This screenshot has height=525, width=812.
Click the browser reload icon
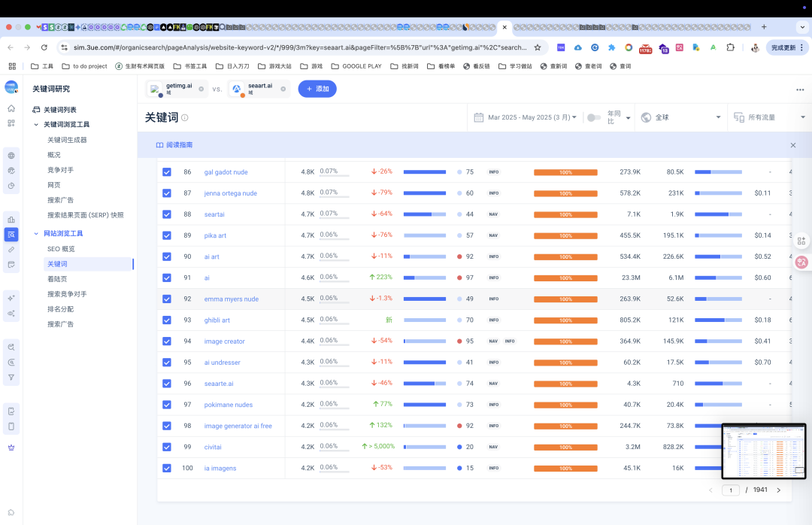(x=44, y=47)
